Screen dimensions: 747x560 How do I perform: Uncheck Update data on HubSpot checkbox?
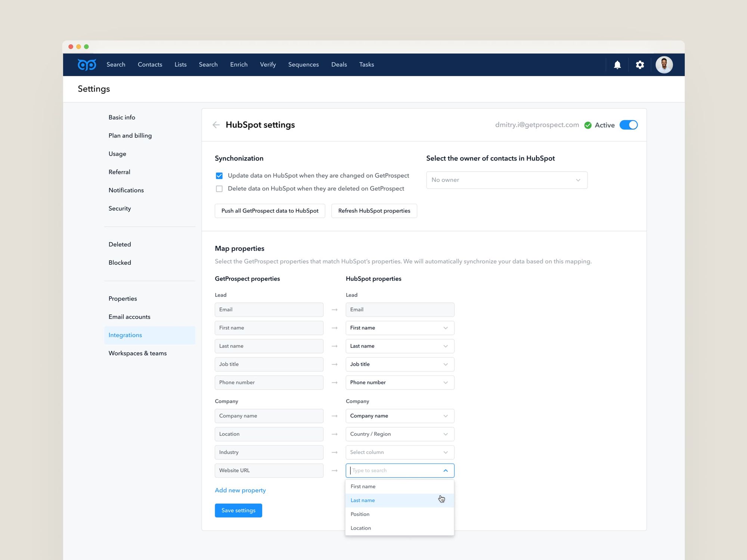point(219,176)
